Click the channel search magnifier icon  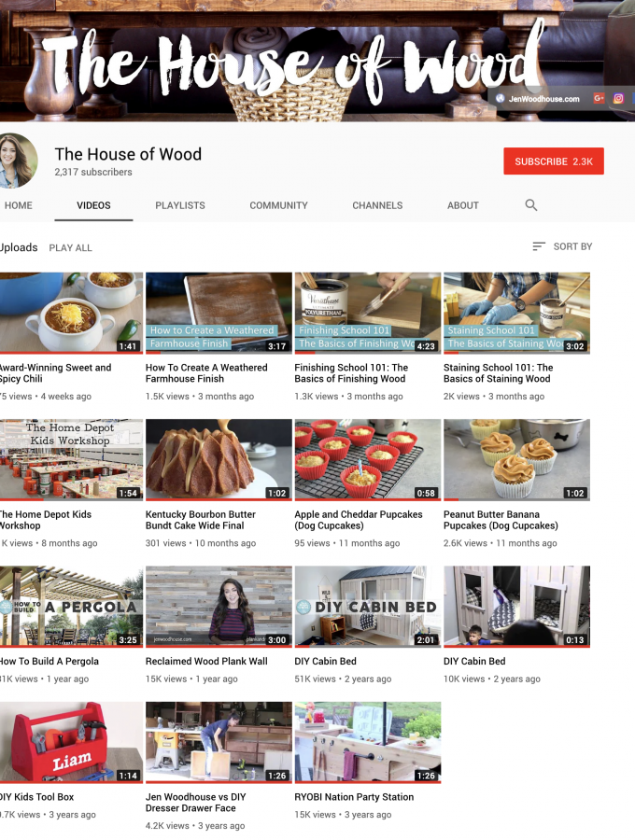(x=531, y=205)
